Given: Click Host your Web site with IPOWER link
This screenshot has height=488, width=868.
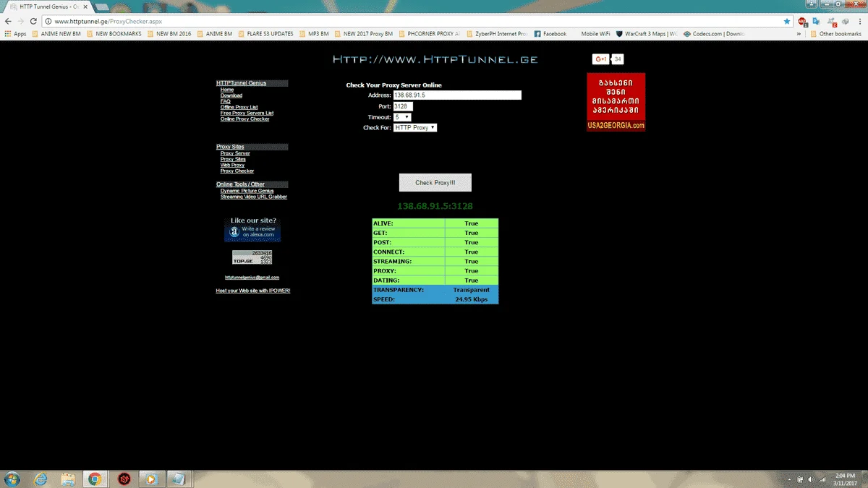Looking at the screenshot, I should point(253,291).
